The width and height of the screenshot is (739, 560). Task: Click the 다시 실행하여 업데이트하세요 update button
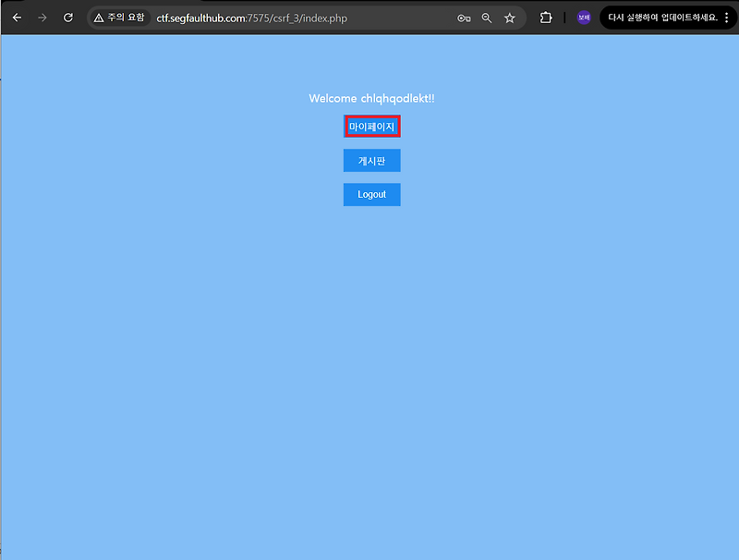[x=660, y=17]
